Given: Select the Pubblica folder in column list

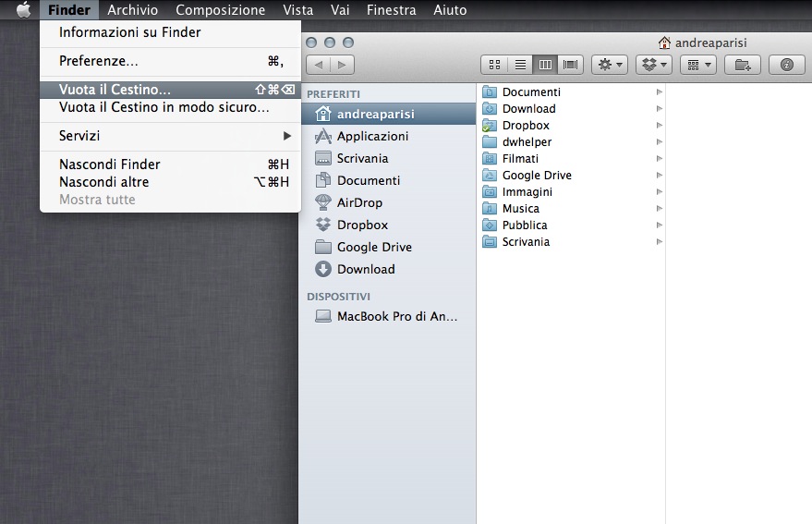Looking at the screenshot, I should point(572,225).
